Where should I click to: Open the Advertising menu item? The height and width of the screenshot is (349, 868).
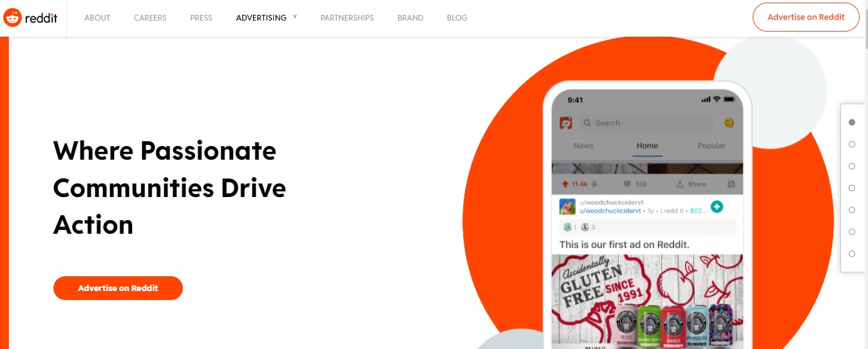[261, 18]
